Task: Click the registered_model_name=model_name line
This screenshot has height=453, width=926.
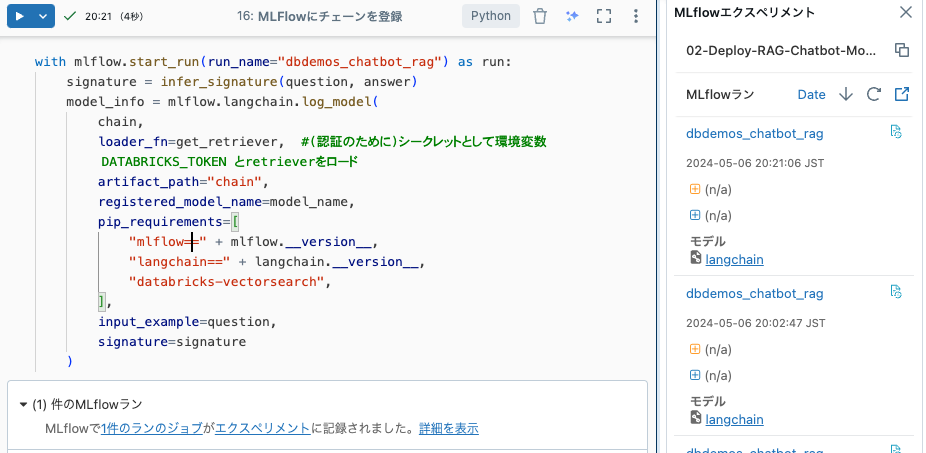Action: coord(226,201)
